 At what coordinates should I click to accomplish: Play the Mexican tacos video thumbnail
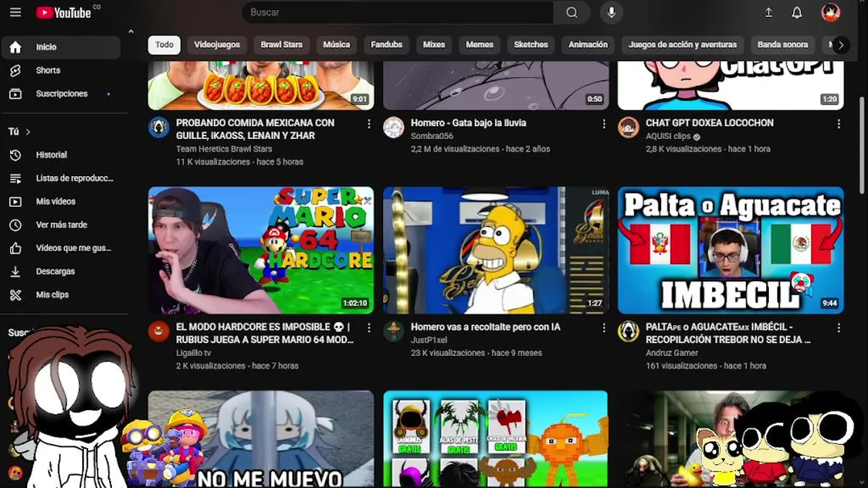(261, 85)
